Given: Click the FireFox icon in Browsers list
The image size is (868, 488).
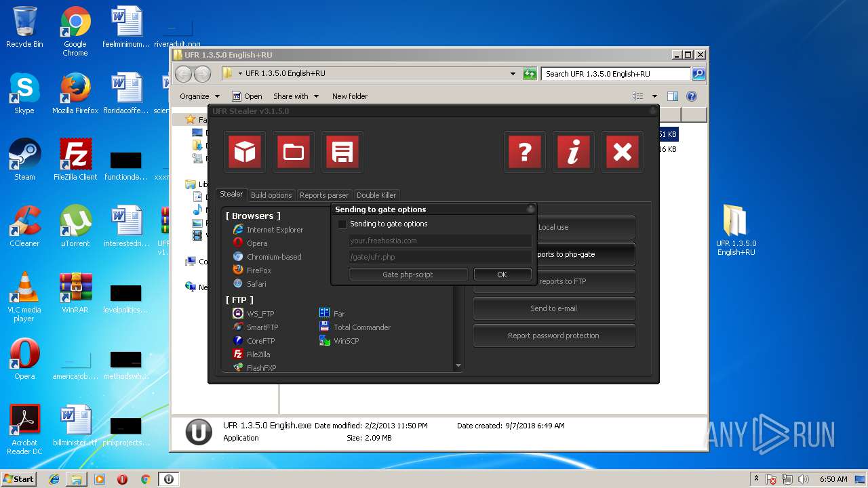Looking at the screenshot, I should point(238,270).
